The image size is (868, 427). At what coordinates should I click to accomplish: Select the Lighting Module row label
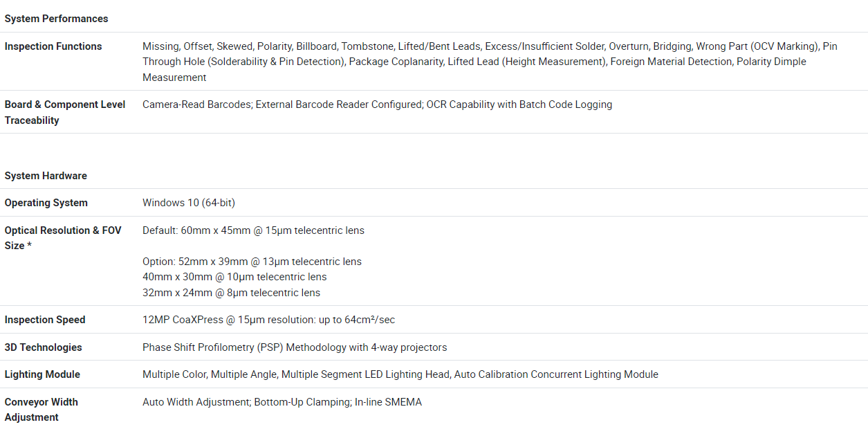(42, 374)
